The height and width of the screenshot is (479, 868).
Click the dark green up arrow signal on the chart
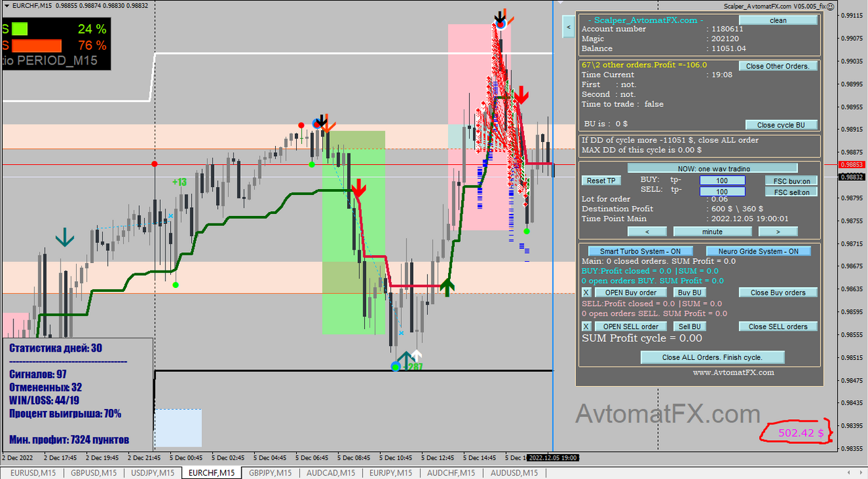(446, 286)
